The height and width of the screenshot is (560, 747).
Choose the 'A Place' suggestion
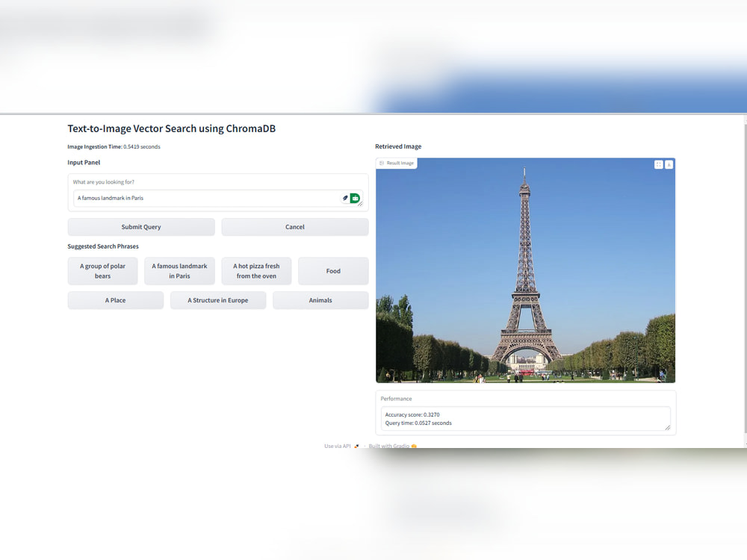coord(115,300)
